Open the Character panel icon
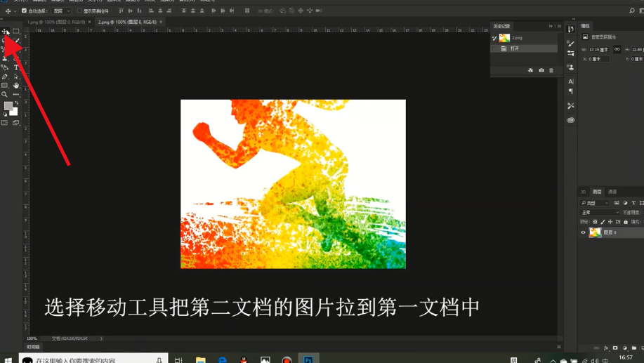 tap(570, 81)
